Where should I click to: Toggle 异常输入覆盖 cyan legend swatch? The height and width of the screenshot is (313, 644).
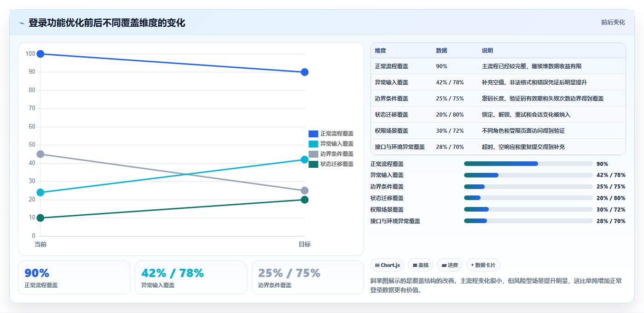pos(313,144)
